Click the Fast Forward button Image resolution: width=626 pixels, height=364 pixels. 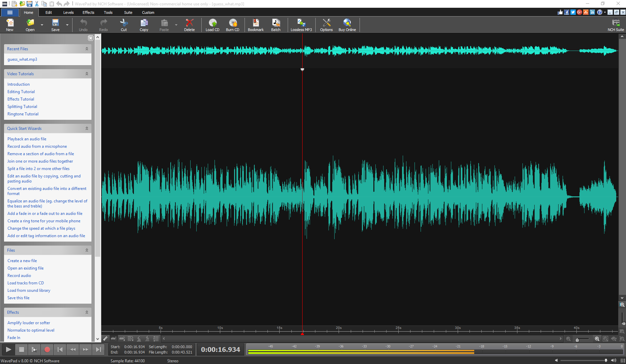(86, 349)
